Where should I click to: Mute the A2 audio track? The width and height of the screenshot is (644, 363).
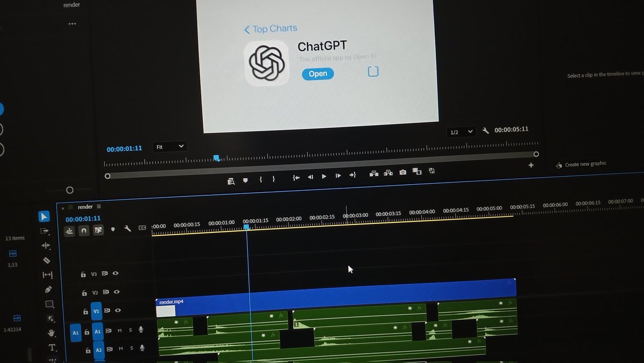(121, 349)
